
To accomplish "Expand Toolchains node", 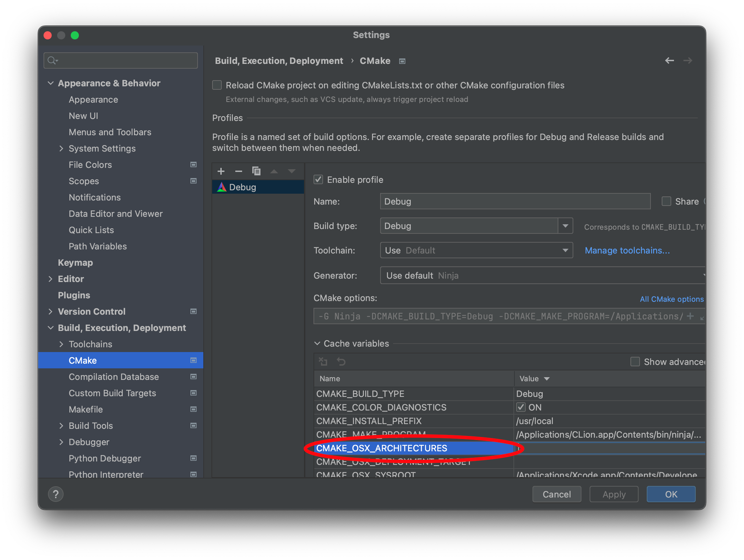I will 61,344.
